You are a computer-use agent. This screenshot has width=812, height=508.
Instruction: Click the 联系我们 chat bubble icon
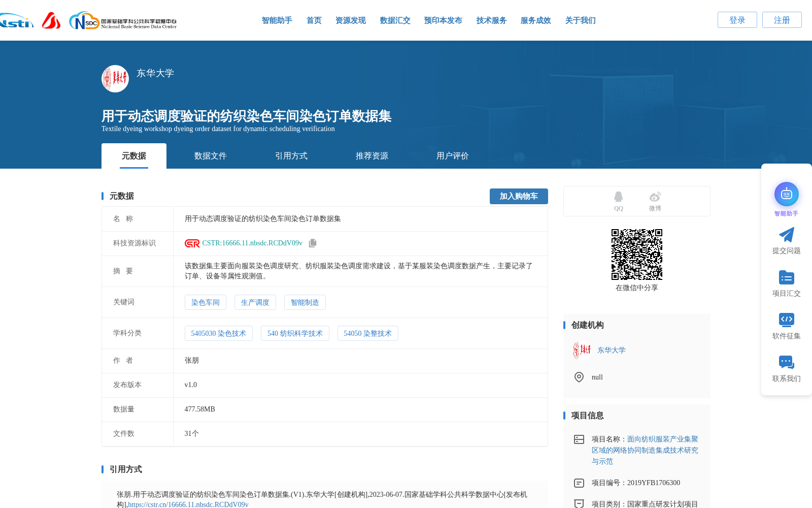787,362
